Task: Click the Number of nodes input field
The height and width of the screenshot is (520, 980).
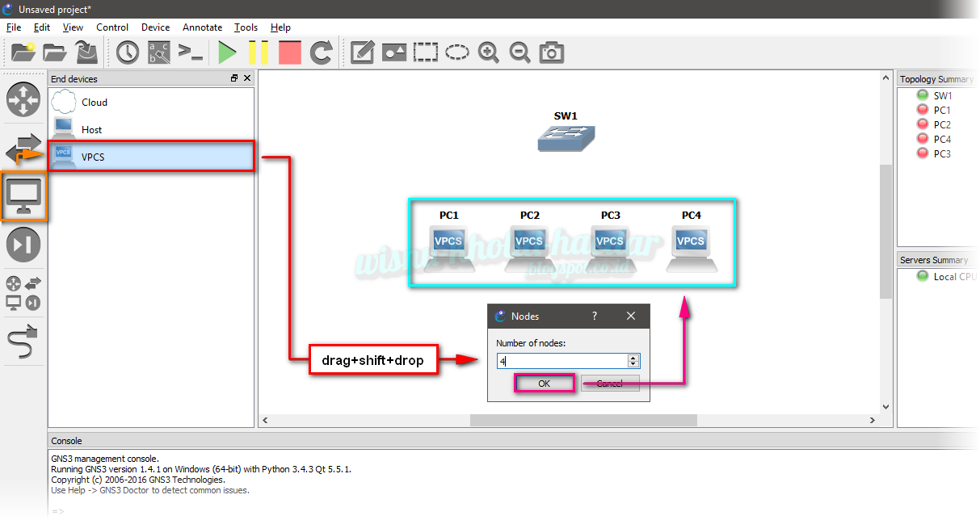Action: point(562,362)
